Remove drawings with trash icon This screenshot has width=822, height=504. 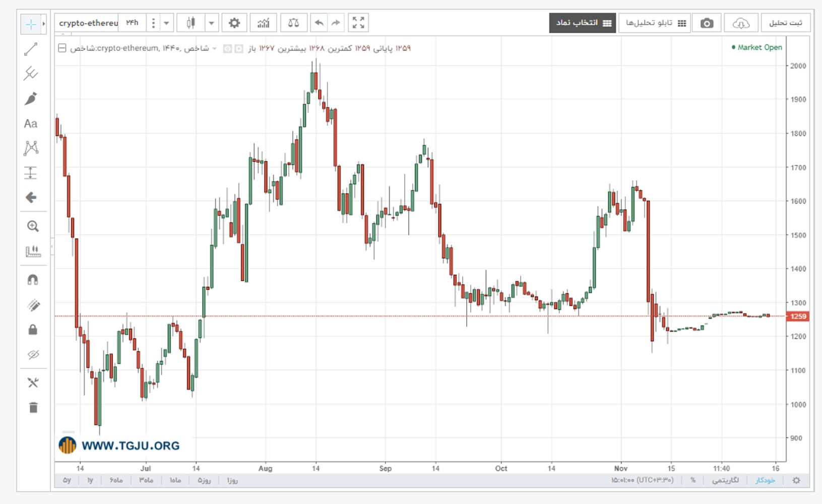33,408
